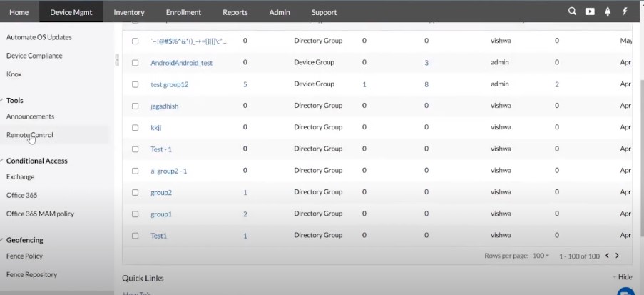The width and height of the screenshot is (644, 295).
Task: Click '1 - 100 of 100' pagination text
Action: click(580, 256)
